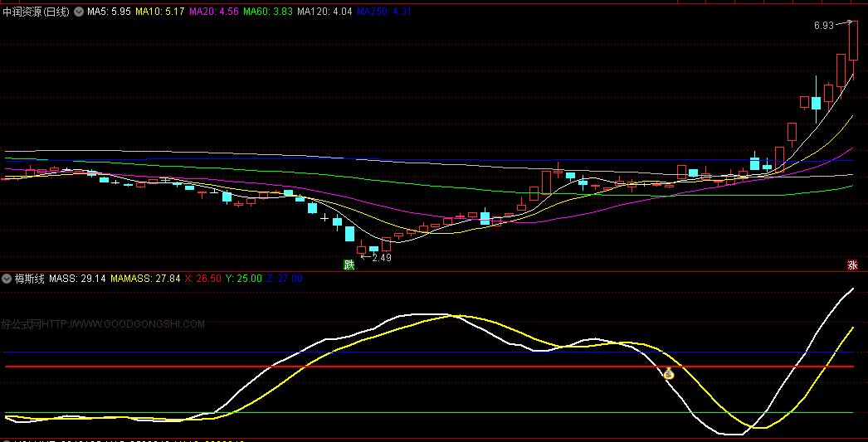The width and height of the screenshot is (868, 442).
Task: Click the 2.49 low price label
Action: coord(382,258)
